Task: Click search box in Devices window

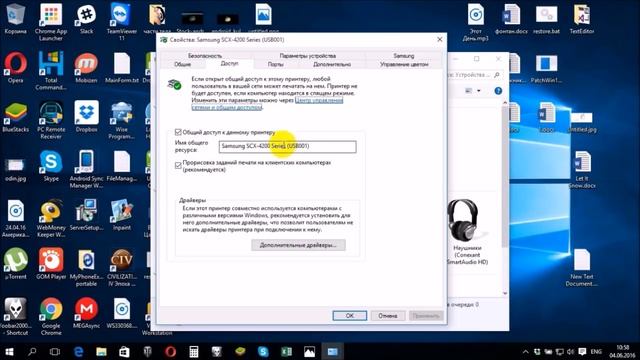Action: (x=473, y=75)
